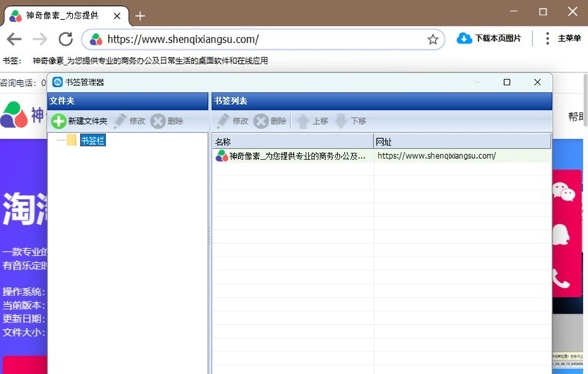Screen dimensions: 588x374
Task: Click the 名称 column header
Action: coord(293,142)
